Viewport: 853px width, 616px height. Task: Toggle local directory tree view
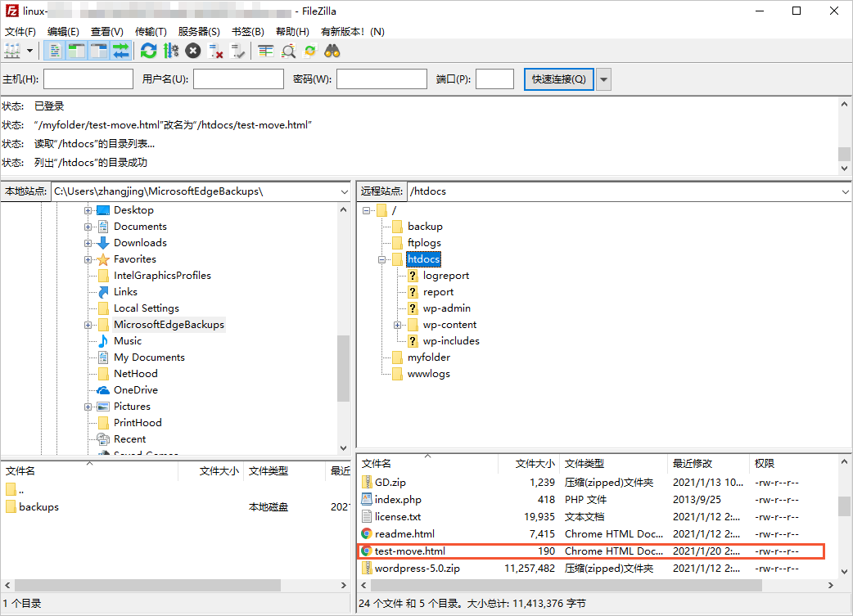coord(77,51)
